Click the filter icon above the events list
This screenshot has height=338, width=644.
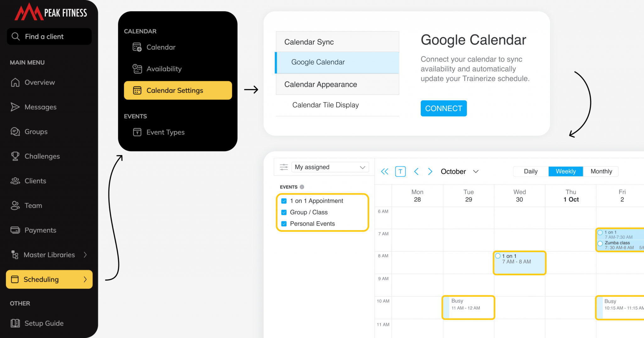[284, 167]
